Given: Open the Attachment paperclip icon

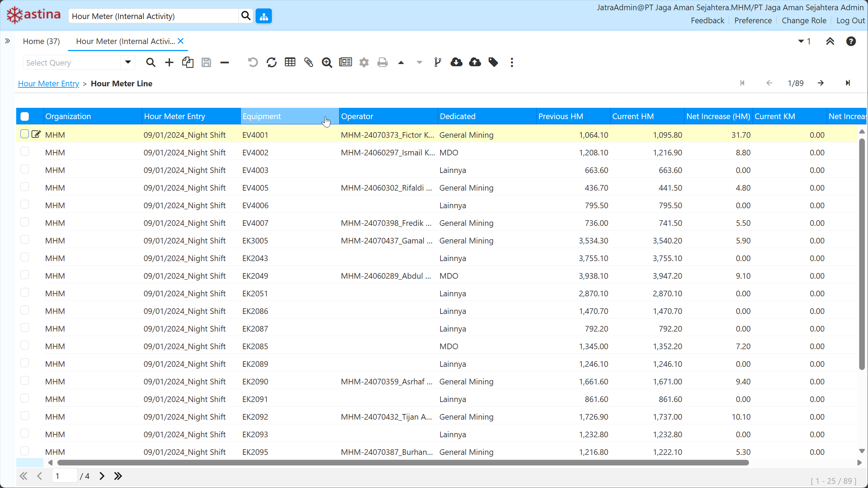Looking at the screenshot, I should (x=308, y=63).
